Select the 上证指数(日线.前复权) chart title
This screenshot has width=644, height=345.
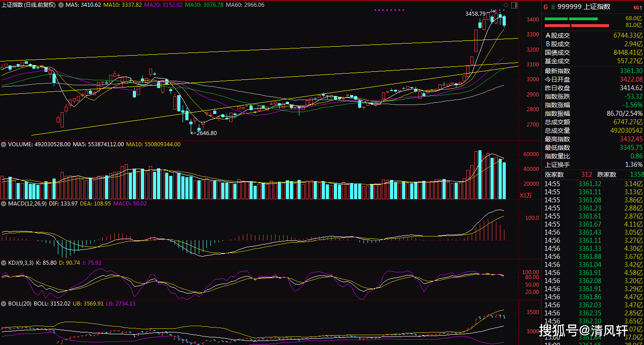[29, 5]
